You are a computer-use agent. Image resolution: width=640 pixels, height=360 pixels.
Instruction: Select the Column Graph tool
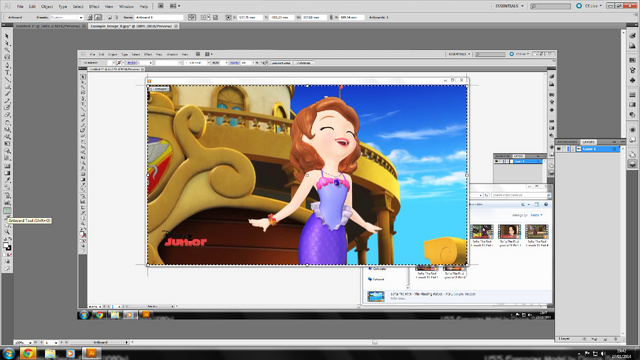click(x=7, y=203)
